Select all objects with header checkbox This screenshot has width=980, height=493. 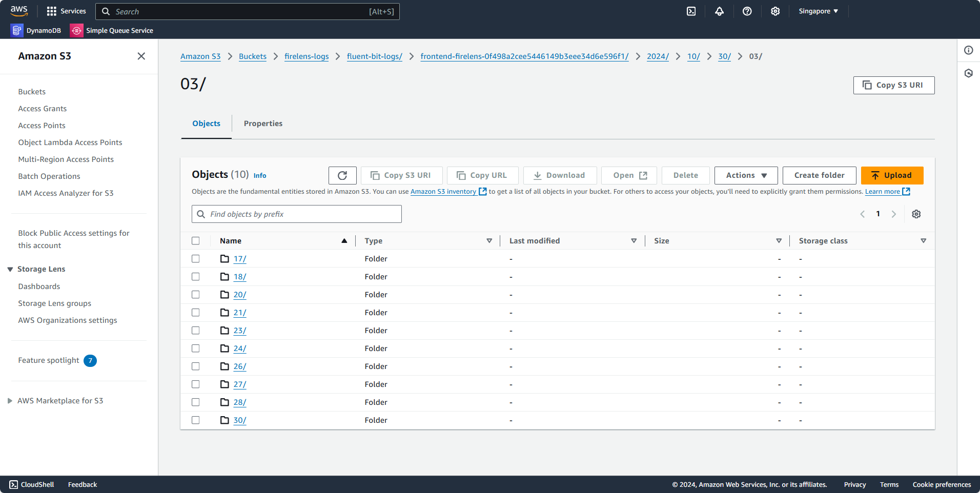195,241
